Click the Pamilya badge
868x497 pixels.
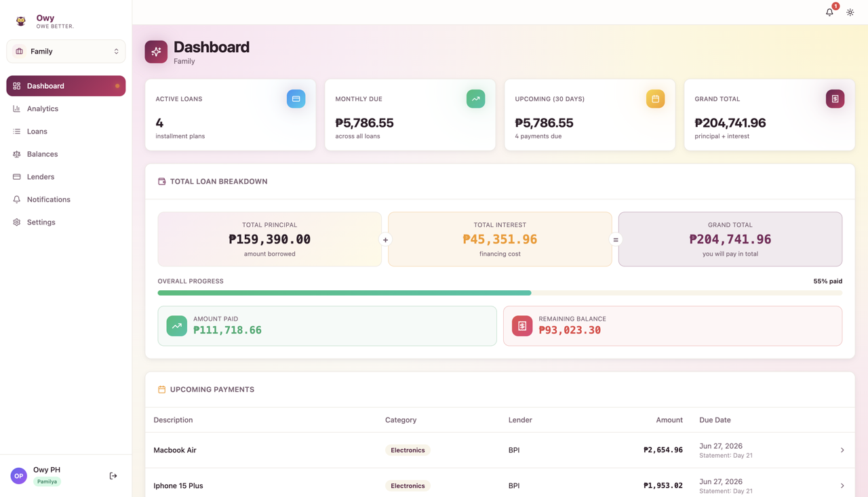47,481
